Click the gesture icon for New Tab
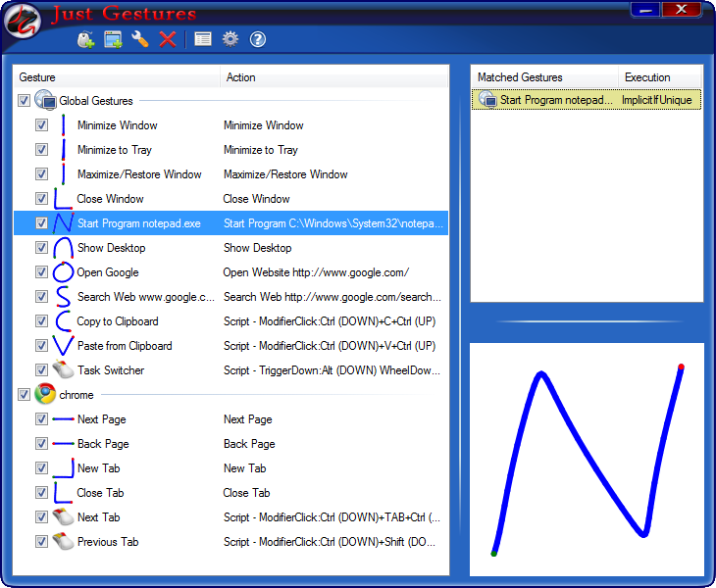 click(x=63, y=468)
